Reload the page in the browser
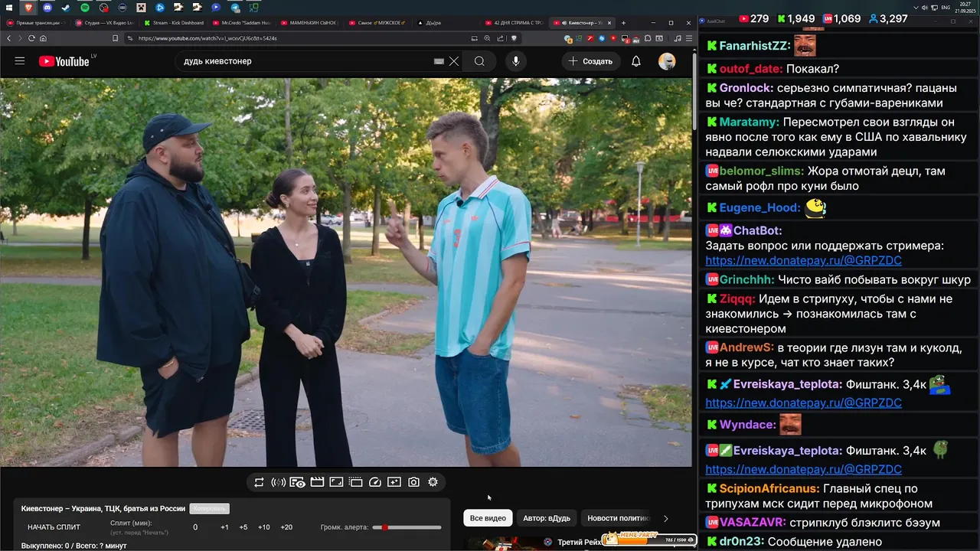 31,38
